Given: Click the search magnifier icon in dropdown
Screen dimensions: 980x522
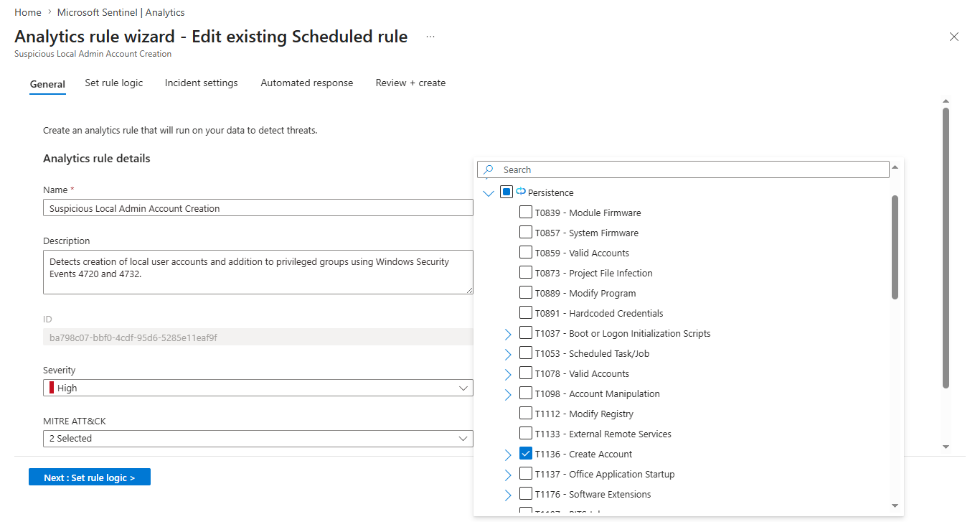Looking at the screenshot, I should click(x=489, y=169).
